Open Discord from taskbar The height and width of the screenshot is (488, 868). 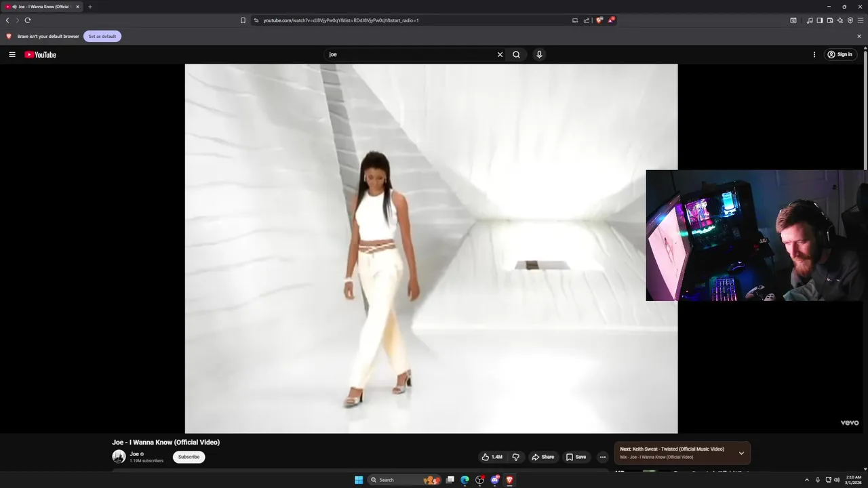coord(495,480)
